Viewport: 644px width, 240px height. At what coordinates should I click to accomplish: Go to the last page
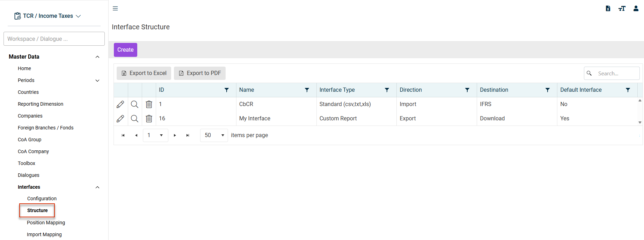click(x=188, y=135)
